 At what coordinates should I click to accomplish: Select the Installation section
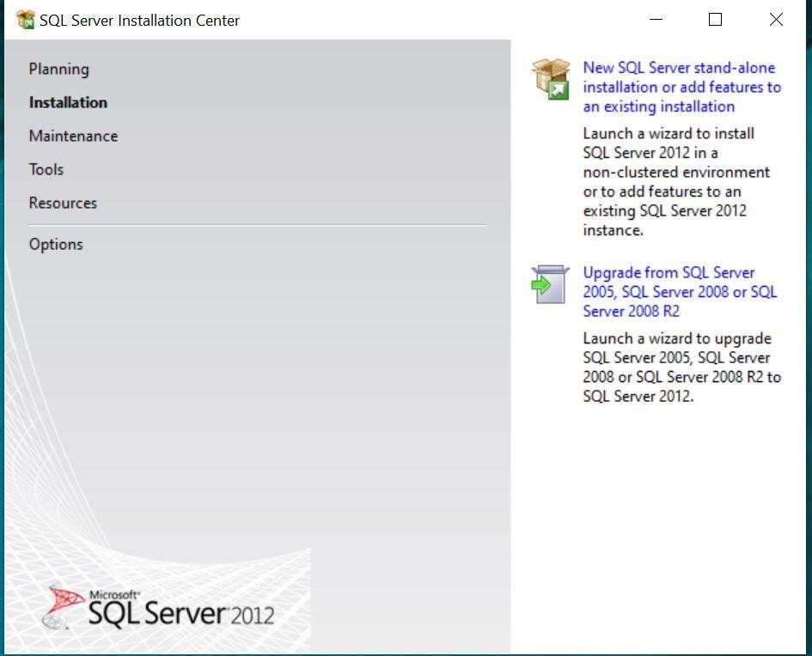[x=68, y=102]
